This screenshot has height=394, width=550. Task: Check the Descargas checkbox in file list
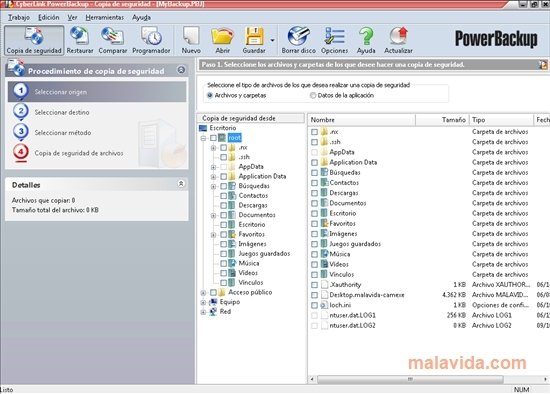[x=315, y=193]
